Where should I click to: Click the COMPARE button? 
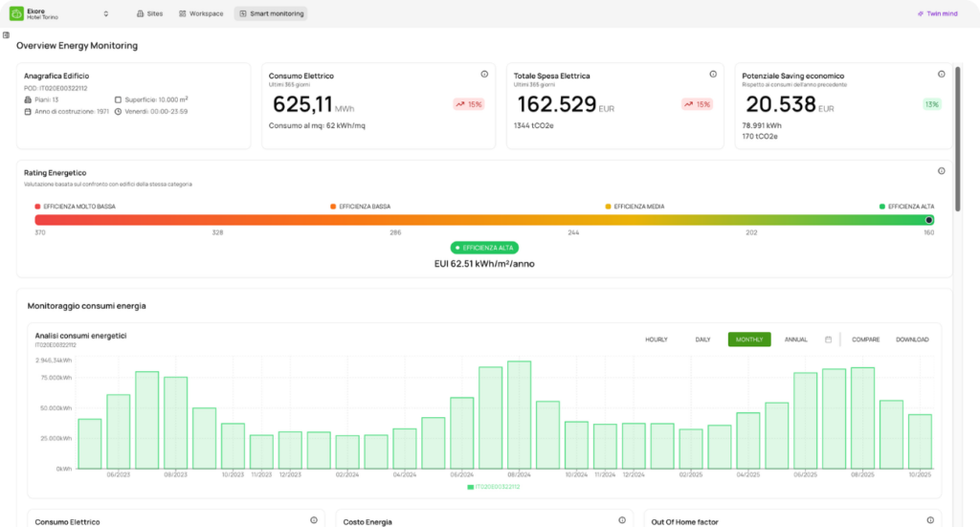click(x=865, y=340)
